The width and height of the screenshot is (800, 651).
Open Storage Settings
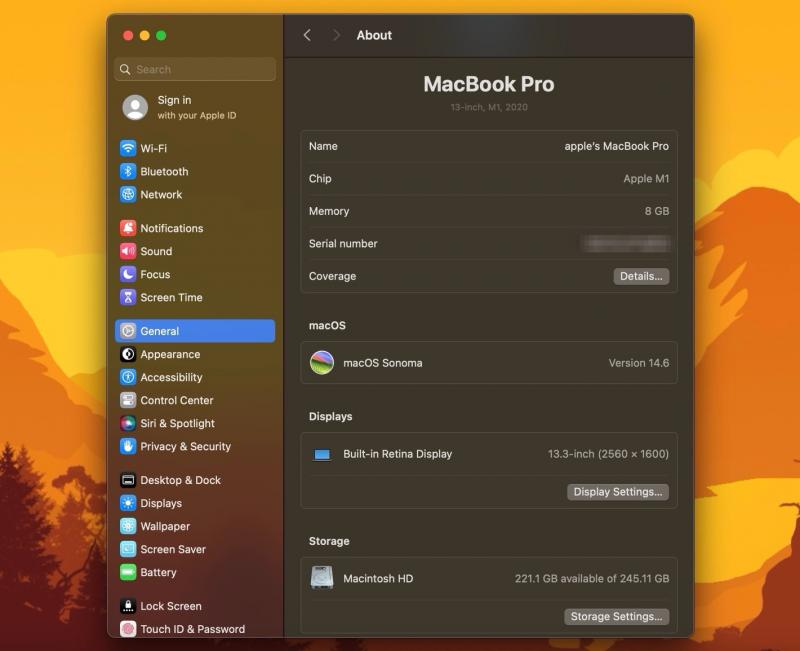point(616,616)
